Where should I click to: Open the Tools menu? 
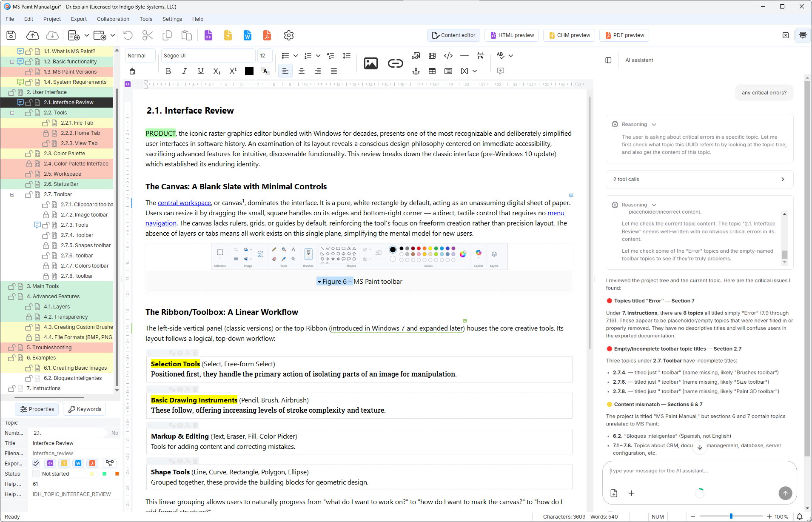pos(146,19)
